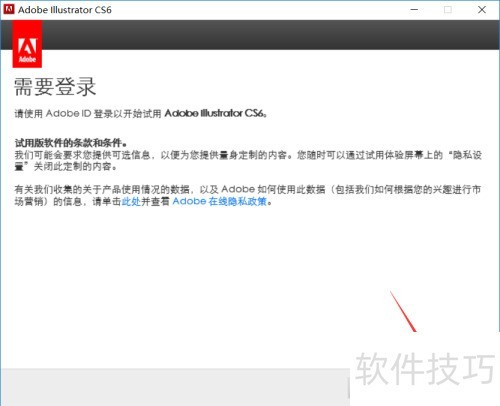Image resolution: width=500 pixels, height=406 pixels.
Task: Open the 此处 link
Action: (131, 202)
